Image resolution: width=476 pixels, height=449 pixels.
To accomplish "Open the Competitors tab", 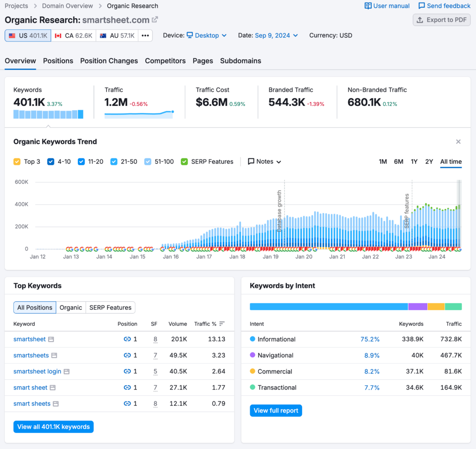I will click(165, 61).
